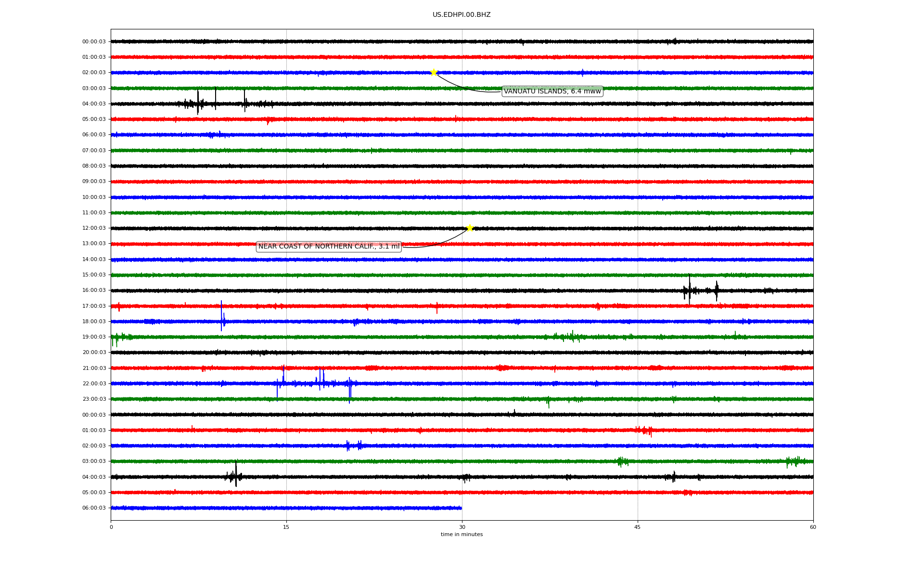Click the VANUATU ISLANDS, 6.4 mww label
The image size is (924, 578).
552,92
